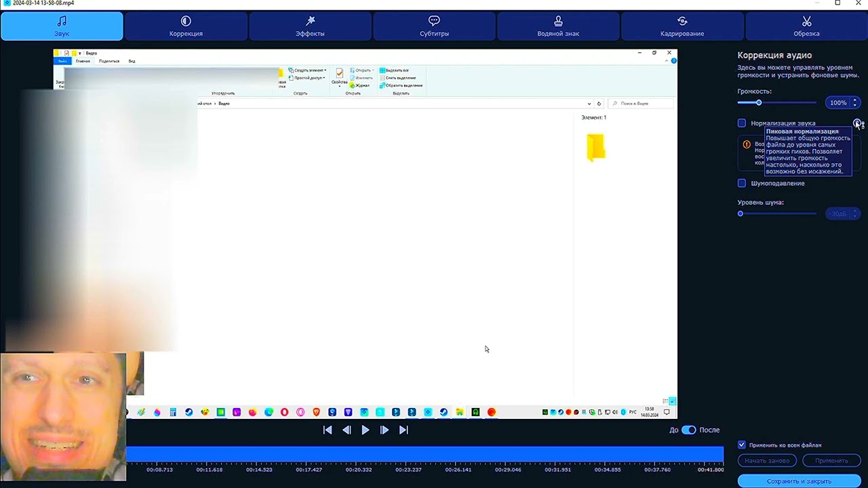Open the Эффекты tab

click(310, 26)
